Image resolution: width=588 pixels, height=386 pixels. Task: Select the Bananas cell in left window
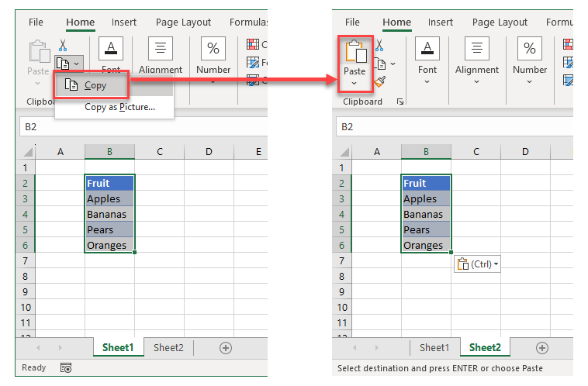click(x=109, y=214)
